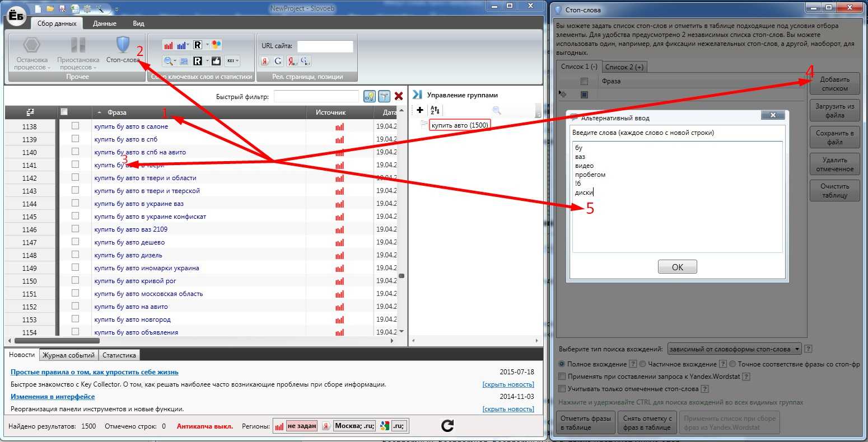The height and width of the screenshot is (442, 868).
Task: Click the URL сайта input field
Action: [325, 46]
